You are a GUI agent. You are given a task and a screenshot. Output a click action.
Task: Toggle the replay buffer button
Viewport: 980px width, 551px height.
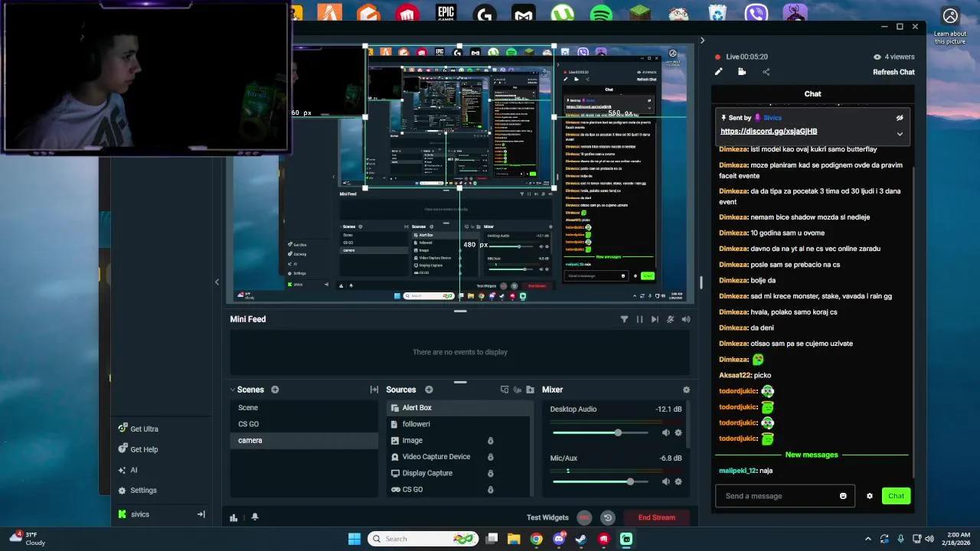pos(607,517)
